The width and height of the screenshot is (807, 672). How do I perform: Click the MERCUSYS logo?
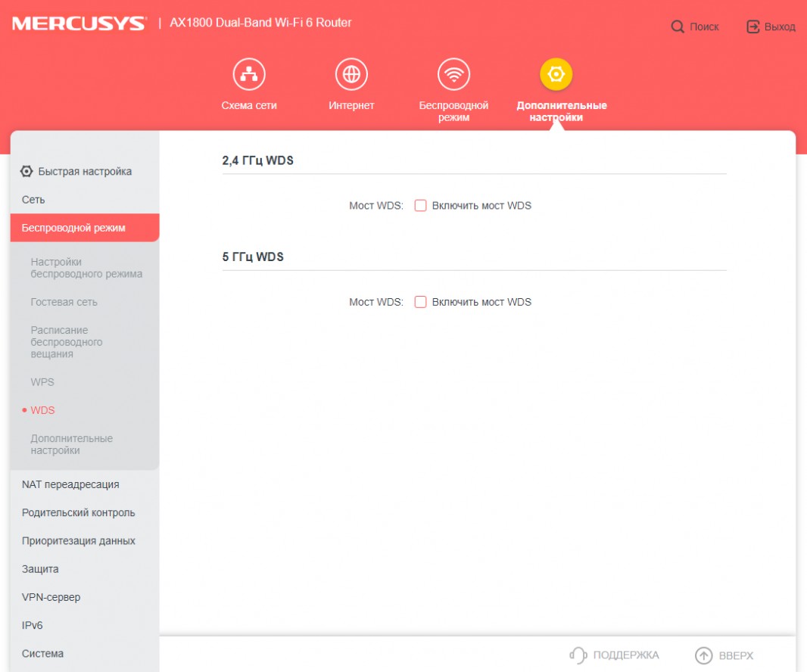(x=78, y=23)
